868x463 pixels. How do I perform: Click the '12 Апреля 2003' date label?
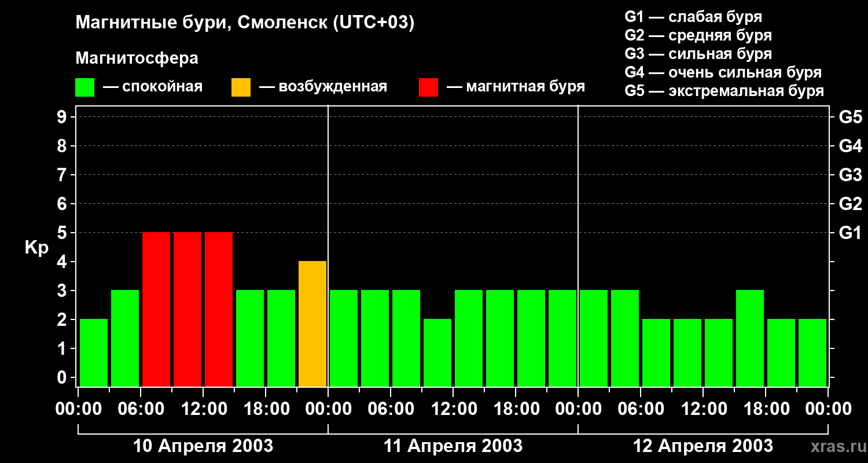point(703,446)
